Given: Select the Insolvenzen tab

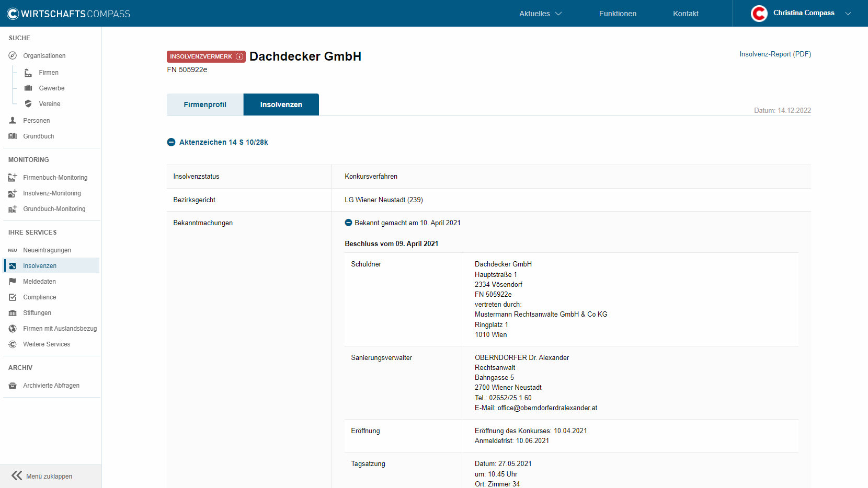Looking at the screenshot, I should click(281, 104).
